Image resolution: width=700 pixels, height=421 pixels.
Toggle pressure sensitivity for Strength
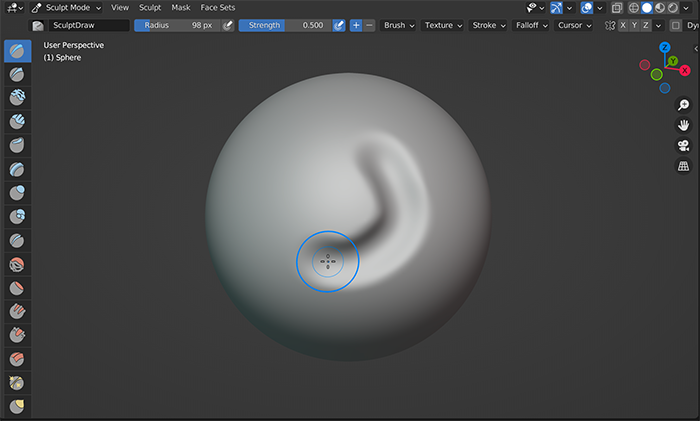[x=339, y=25]
